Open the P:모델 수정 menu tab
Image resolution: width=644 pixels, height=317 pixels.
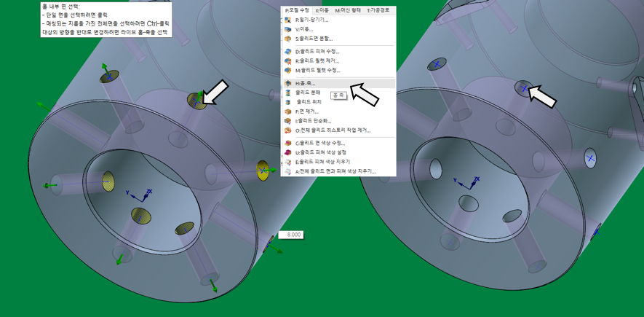click(x=297, y=10)
